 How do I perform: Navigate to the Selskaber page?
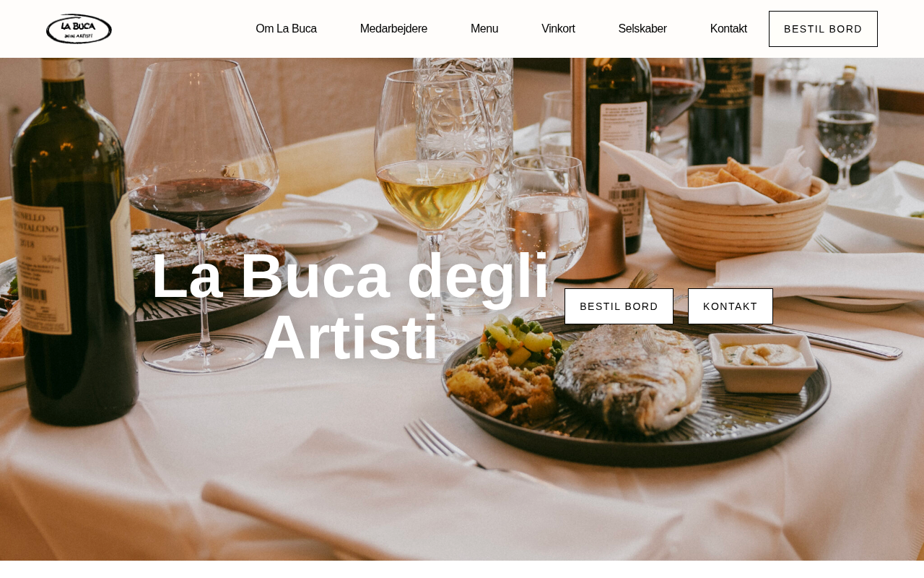(x=642, y=29)
